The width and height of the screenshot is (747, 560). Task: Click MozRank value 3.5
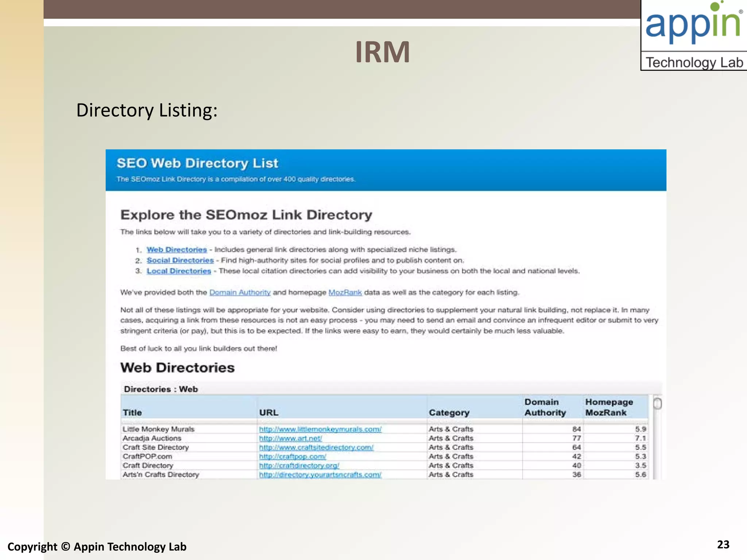pyautogui.click(x=640, y=466)
